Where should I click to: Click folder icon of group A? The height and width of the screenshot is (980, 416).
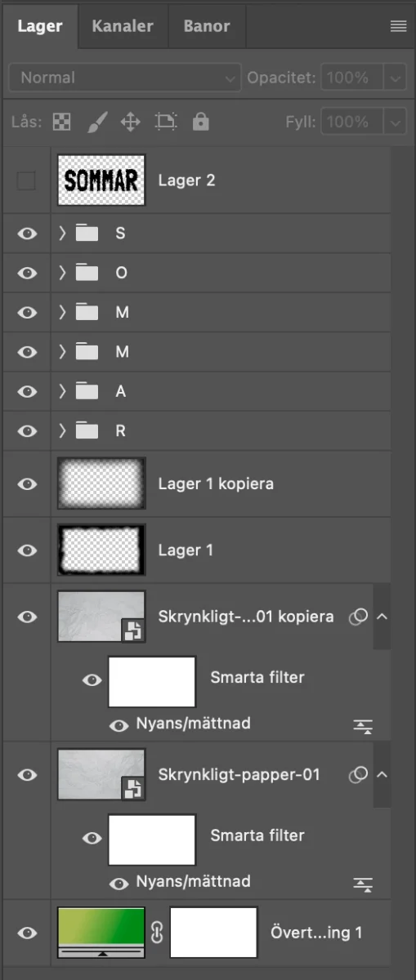pyautogui.click(x=87, y=391)
